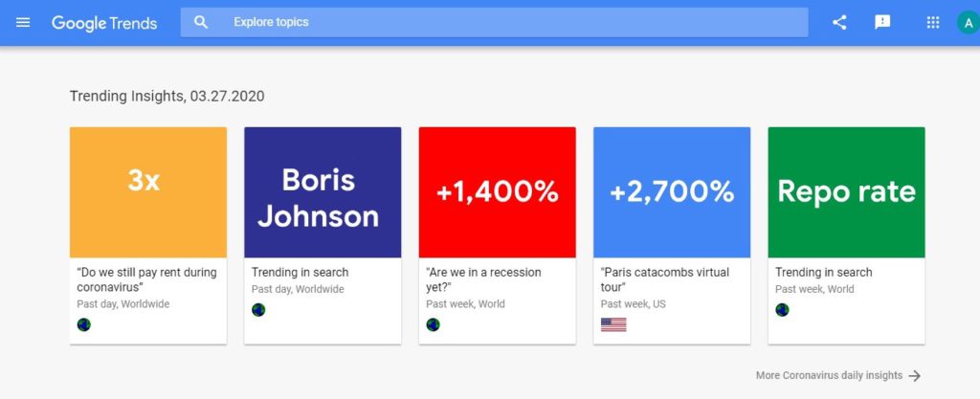Click the arrow beside More Coronavirus insights

(x=915, y=376)
